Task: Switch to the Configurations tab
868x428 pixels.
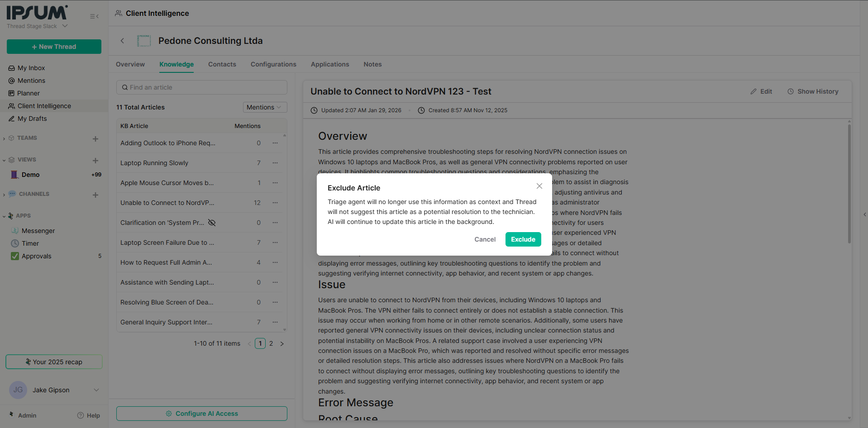Action: tap(273, 64)
